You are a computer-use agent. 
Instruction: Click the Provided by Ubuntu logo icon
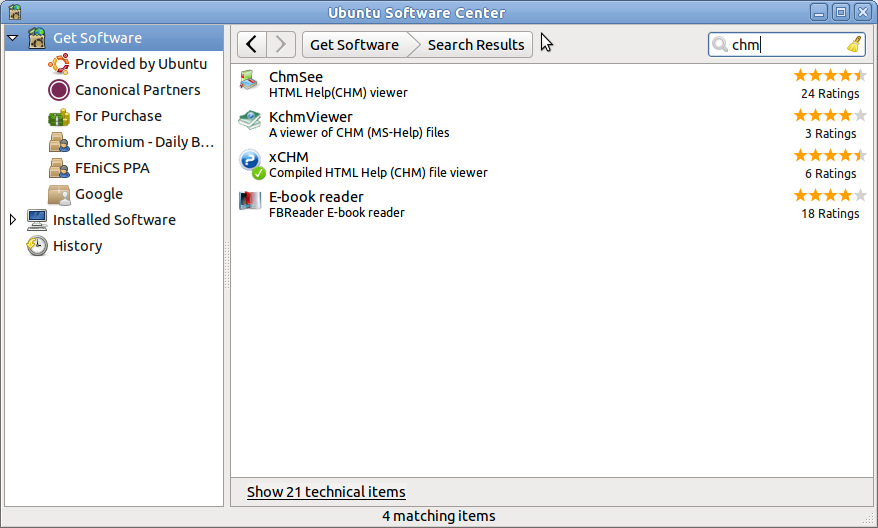pos(59,64)
